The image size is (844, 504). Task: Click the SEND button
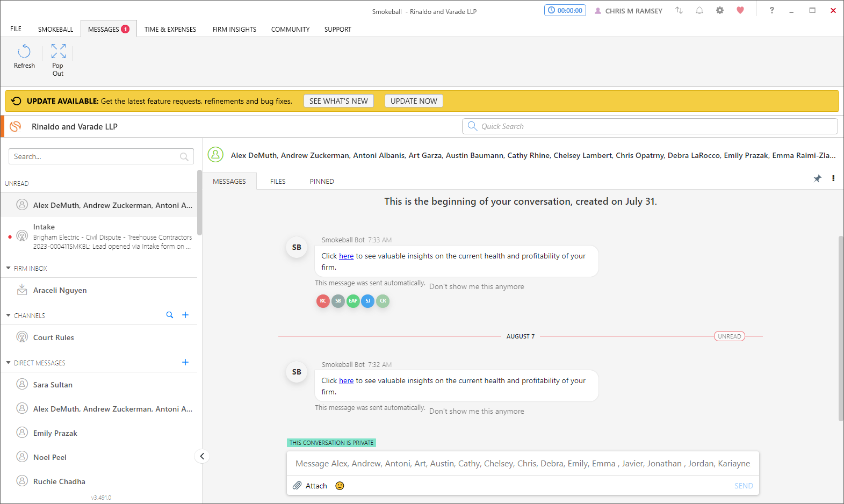point(744,486)
